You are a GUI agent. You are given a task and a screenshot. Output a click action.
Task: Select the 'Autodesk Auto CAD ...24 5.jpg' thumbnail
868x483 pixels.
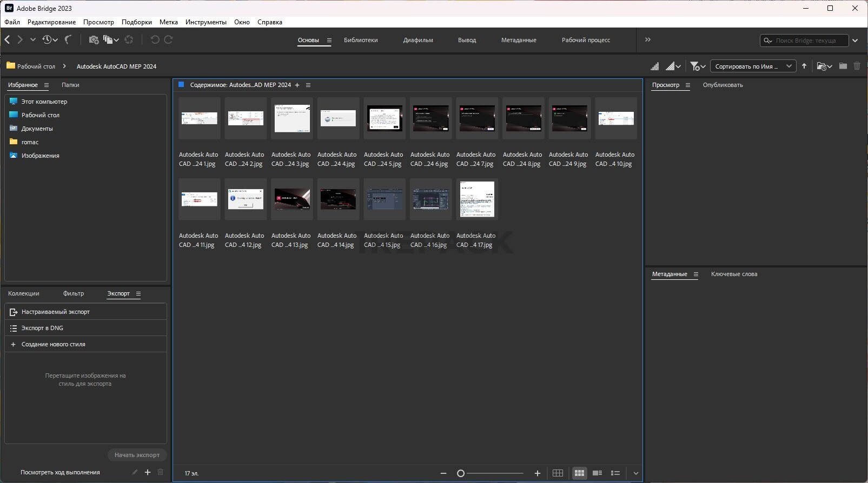coord(384,118)
